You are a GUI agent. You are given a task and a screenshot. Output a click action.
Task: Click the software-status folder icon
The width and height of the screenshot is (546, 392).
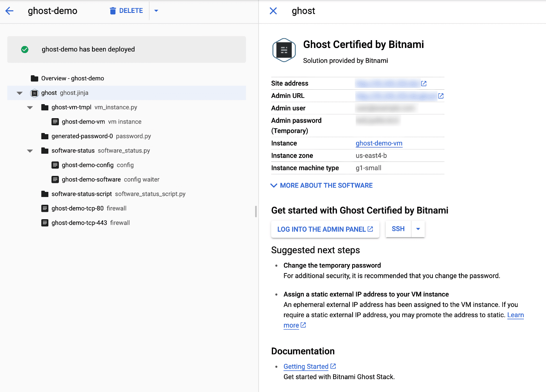tap(45, 151)
